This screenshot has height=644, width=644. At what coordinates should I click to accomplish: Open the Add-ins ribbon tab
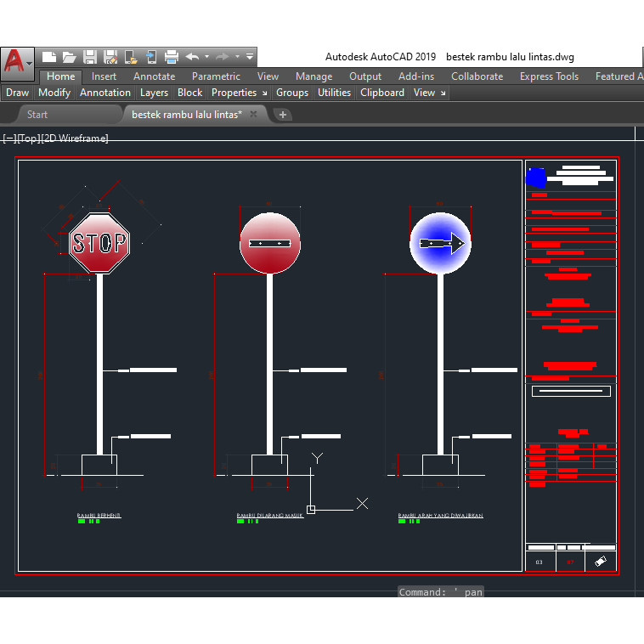pyautogui.click(x=416, y=76)
